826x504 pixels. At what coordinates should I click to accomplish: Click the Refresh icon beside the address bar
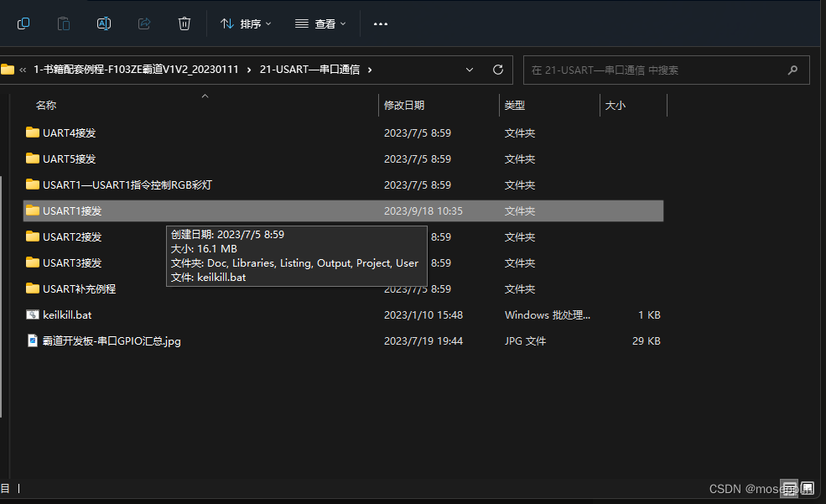497,70
